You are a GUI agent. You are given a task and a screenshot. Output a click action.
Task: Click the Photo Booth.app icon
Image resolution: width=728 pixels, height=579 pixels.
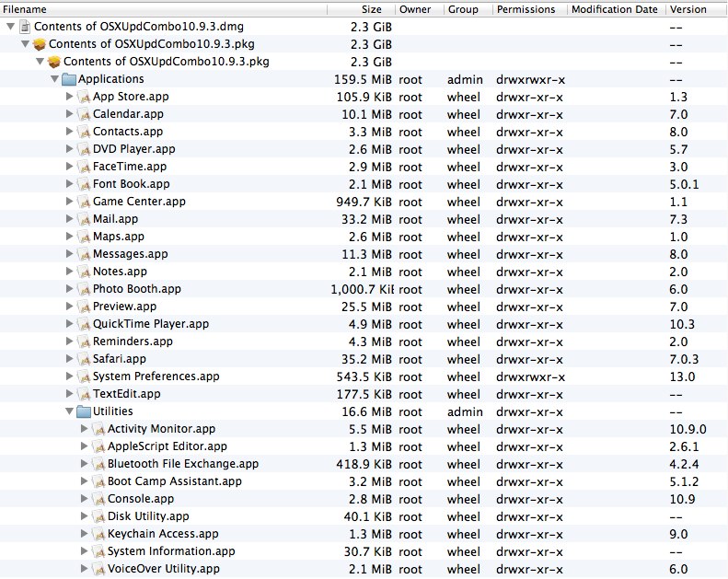coord(84,289)
